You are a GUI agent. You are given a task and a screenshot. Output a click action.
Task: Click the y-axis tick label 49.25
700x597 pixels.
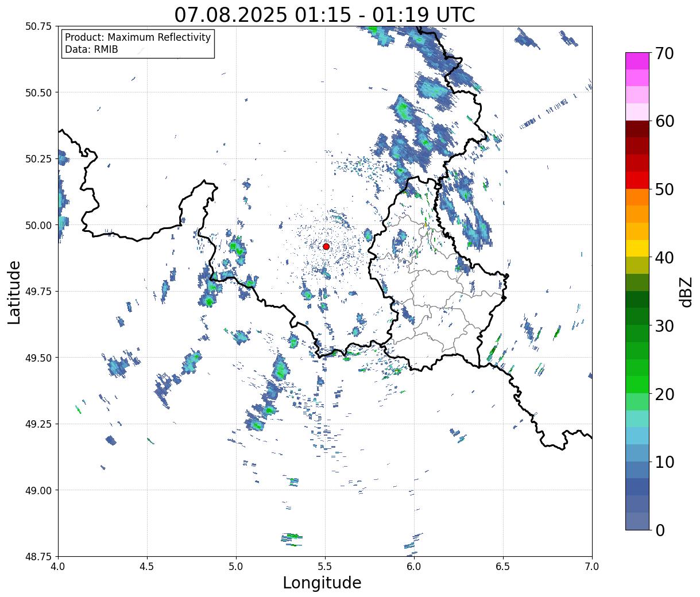click(x=38, y=424)
